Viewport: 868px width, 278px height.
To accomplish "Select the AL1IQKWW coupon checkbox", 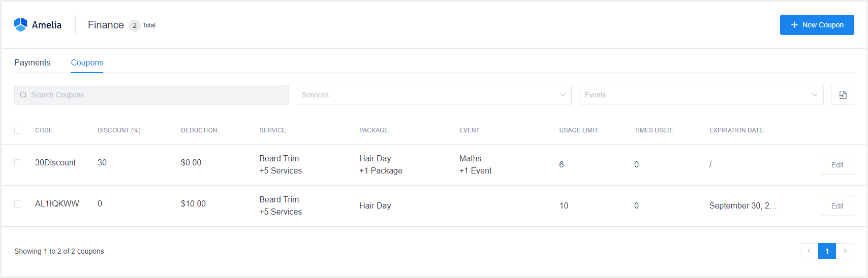I will pos(18,204).
